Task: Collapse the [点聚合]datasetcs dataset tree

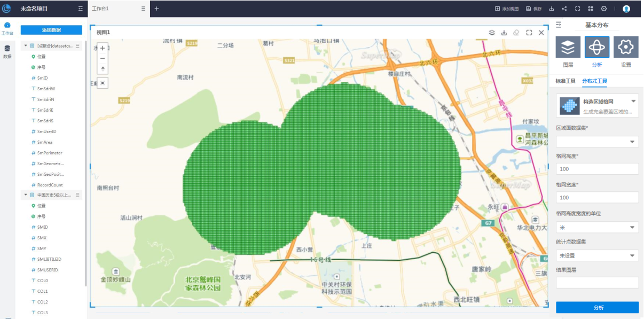Action: [x=25, y=46]
